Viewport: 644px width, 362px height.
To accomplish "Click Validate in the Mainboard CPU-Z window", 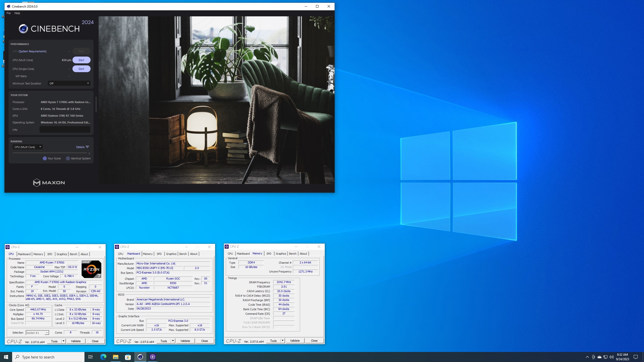I will (x=185, y=341).
